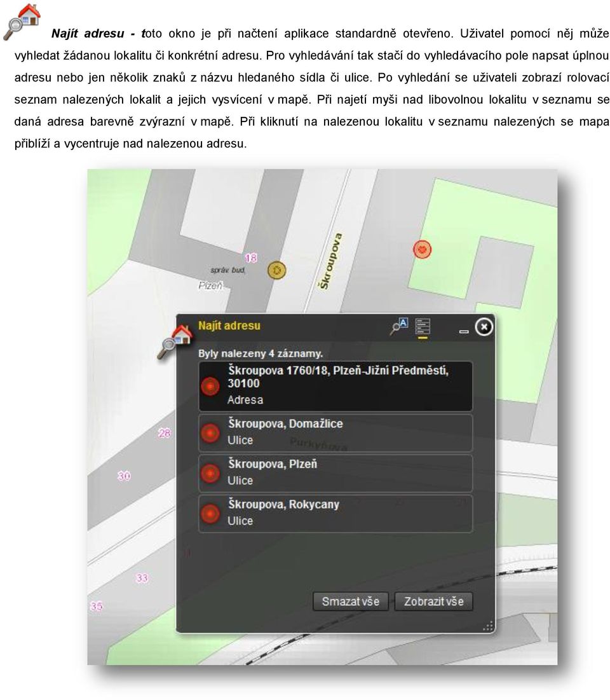Click the red location marker on the map
This screenshot has height=700, width=610.
pos(422,249)
